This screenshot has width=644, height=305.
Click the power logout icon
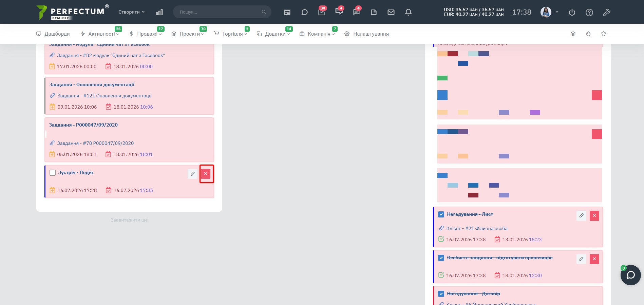pos(572,13)
